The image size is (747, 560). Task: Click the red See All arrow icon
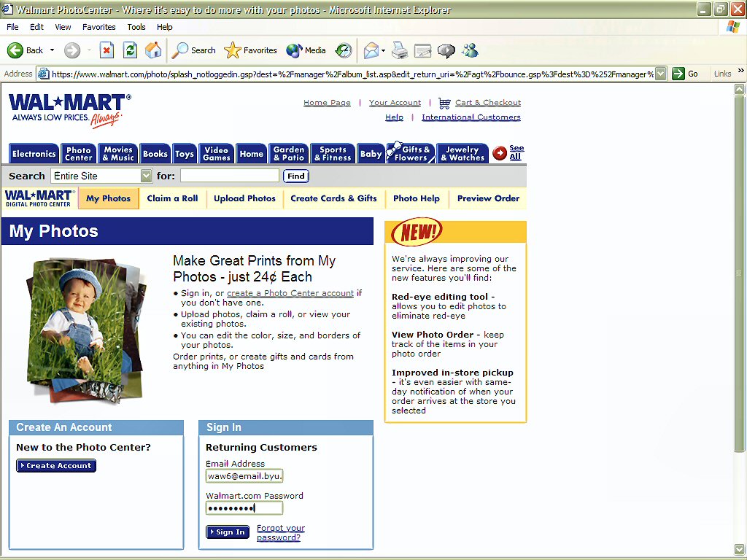(499, 153)
